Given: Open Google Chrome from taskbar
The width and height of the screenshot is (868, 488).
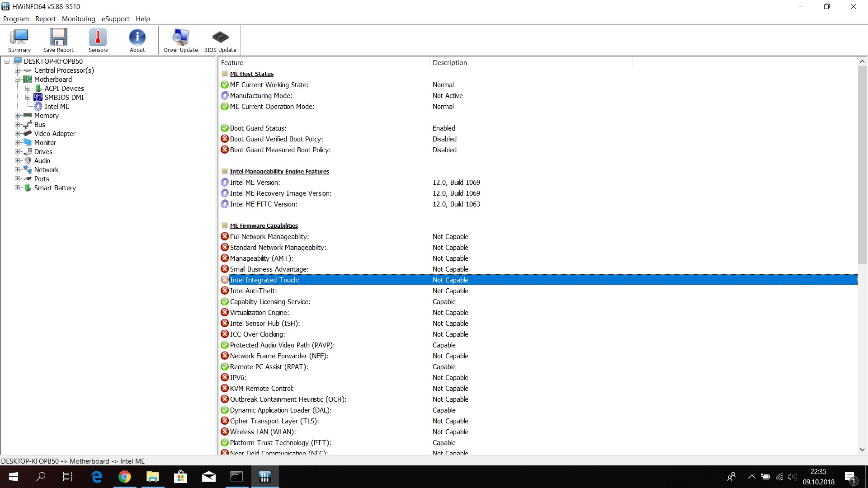Looking at the screenshot, I should pos(125,477).
